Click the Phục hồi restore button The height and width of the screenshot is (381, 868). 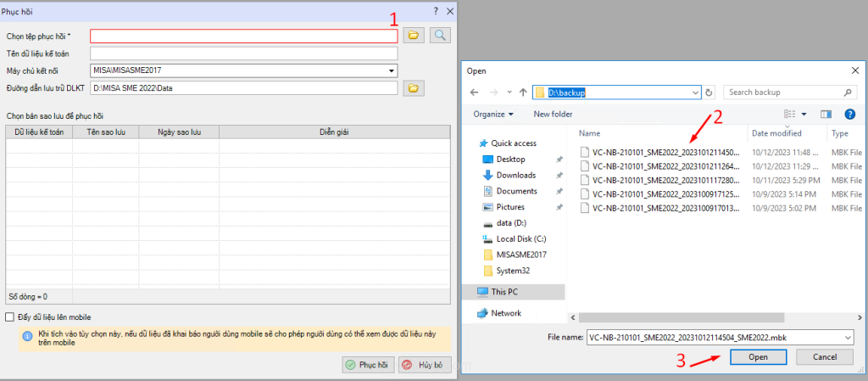[x=367, y=365]
